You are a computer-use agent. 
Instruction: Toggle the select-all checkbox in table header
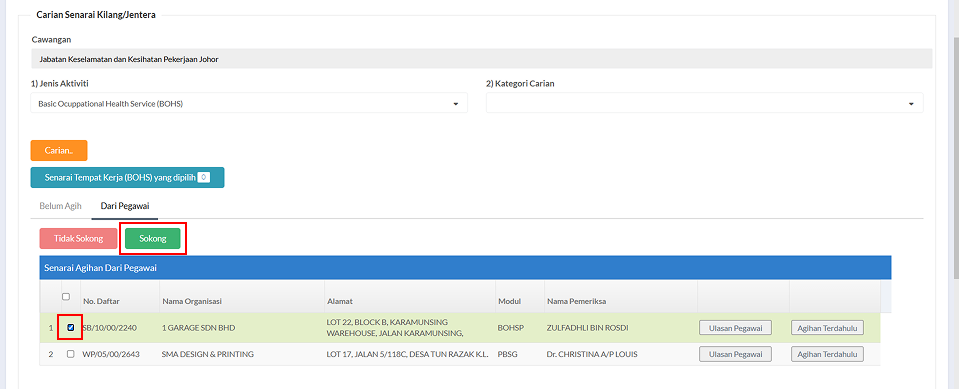pos(66,297)
